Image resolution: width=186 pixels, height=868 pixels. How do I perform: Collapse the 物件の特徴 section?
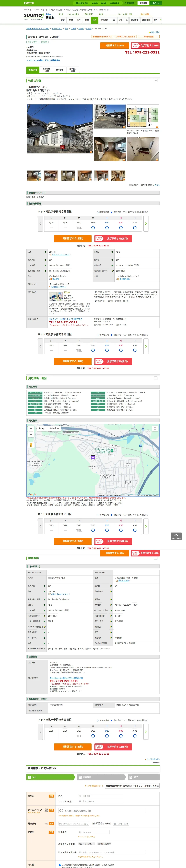(156, 81)
